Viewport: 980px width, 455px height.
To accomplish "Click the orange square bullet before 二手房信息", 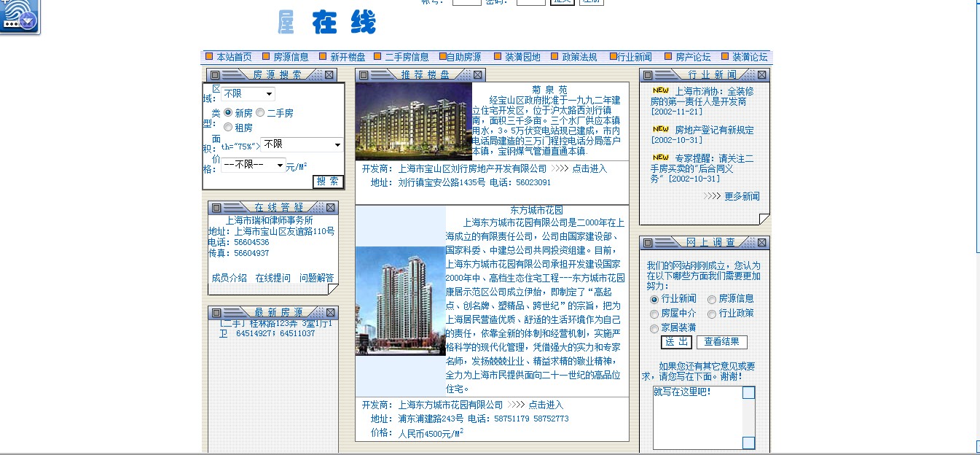I will pyautogui.click(x=378, y=56).
